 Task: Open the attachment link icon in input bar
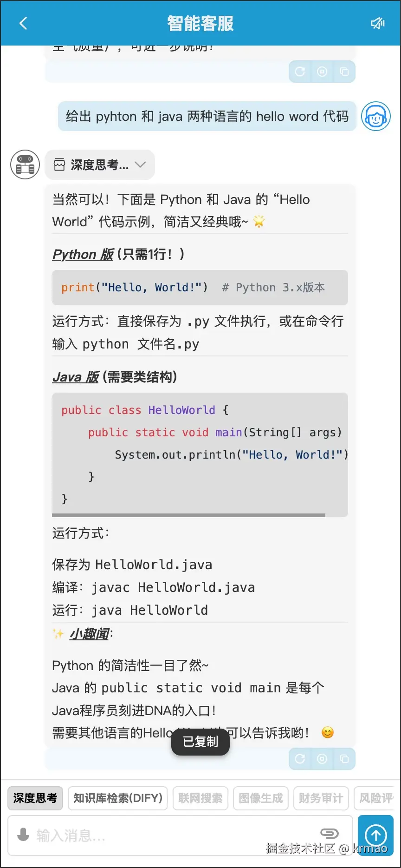[330, 833]
